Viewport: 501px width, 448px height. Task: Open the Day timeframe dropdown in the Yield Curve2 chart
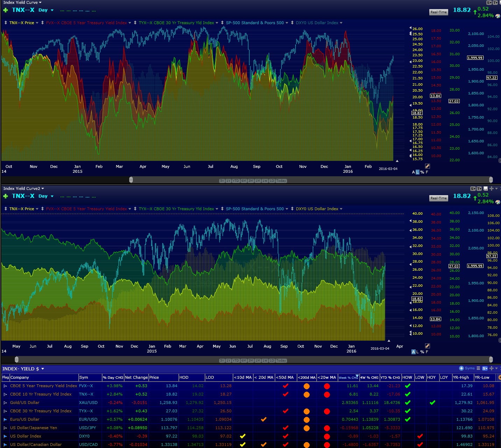(52, 196)
